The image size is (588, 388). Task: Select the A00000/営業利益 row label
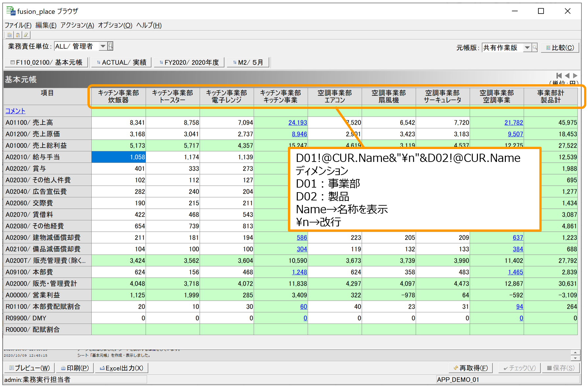47,295
